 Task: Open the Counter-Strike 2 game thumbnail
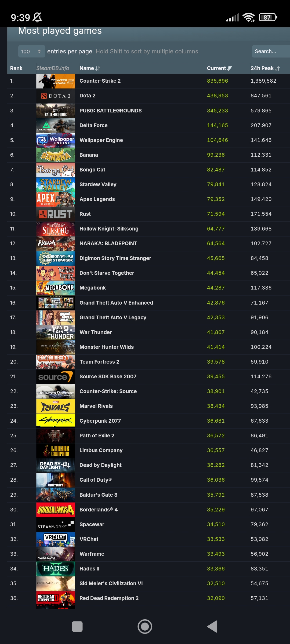tap(56, 81)
